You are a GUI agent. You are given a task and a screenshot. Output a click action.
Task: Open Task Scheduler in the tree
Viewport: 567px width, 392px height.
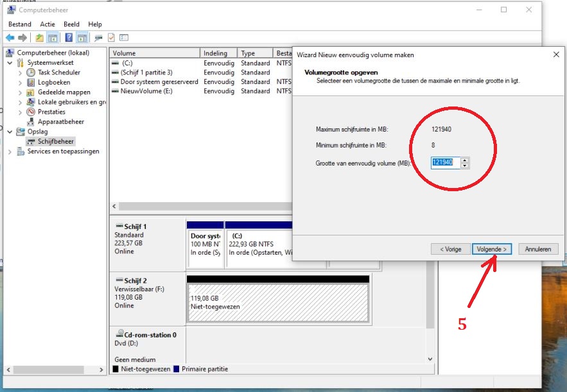58,72
